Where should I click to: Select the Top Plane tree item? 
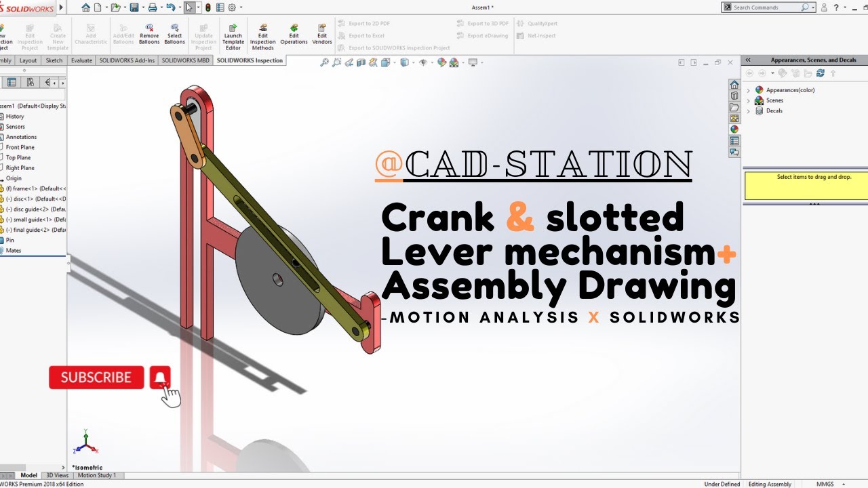(x=18, y=157)
